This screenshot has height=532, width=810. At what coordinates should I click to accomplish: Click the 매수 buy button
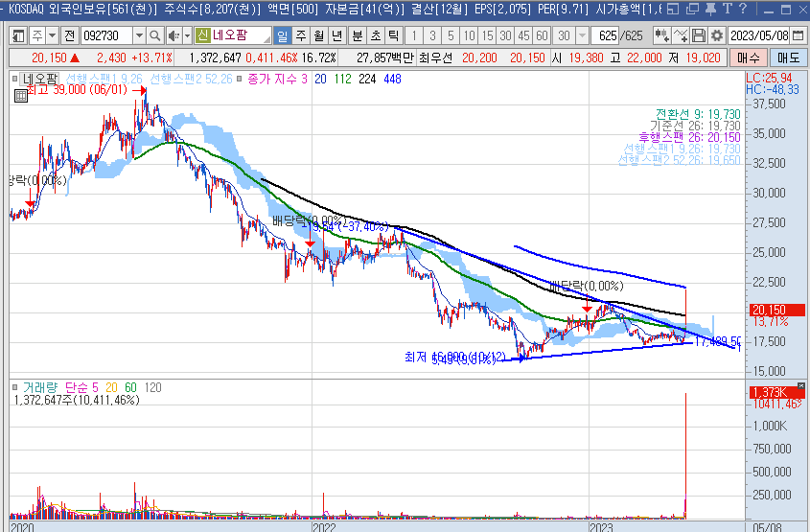[x=749, y=58]
